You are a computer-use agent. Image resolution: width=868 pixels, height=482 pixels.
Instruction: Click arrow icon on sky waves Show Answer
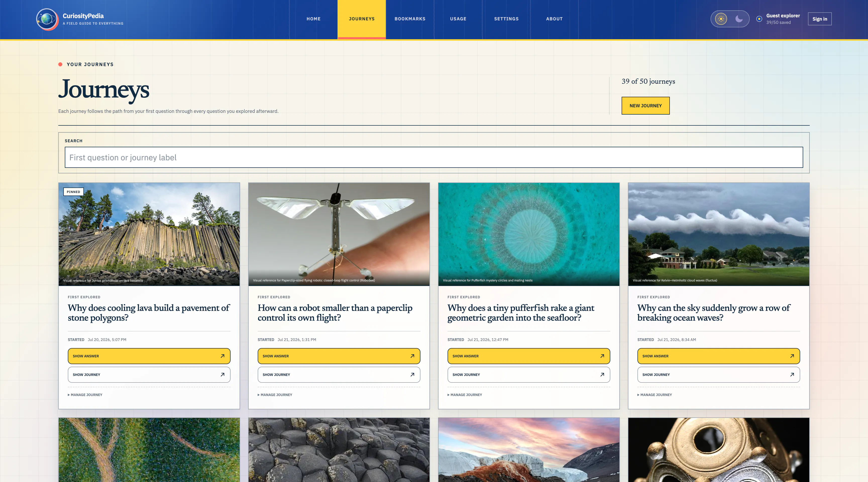pyautogui.click(x=792, y=356)
